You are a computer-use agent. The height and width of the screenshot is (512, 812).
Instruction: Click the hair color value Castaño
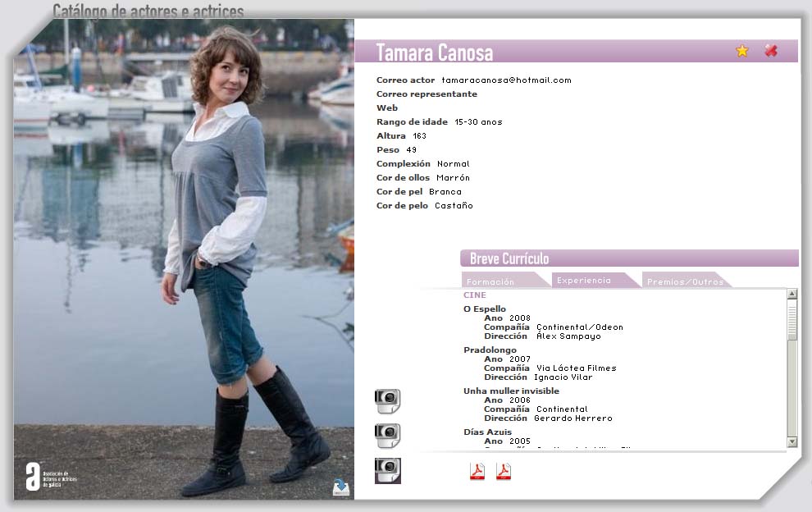454,206
